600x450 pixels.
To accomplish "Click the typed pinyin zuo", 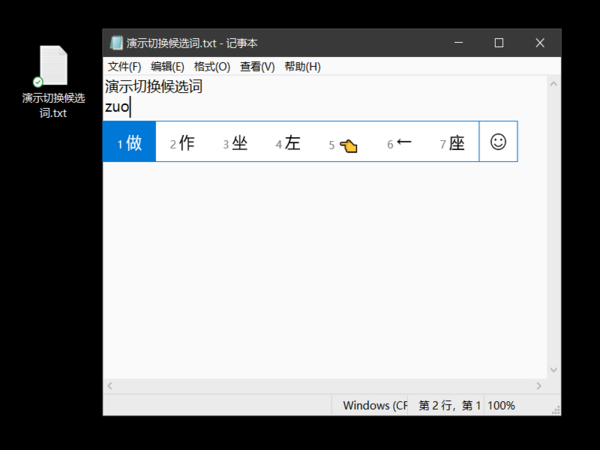I will tap(117, 107).
